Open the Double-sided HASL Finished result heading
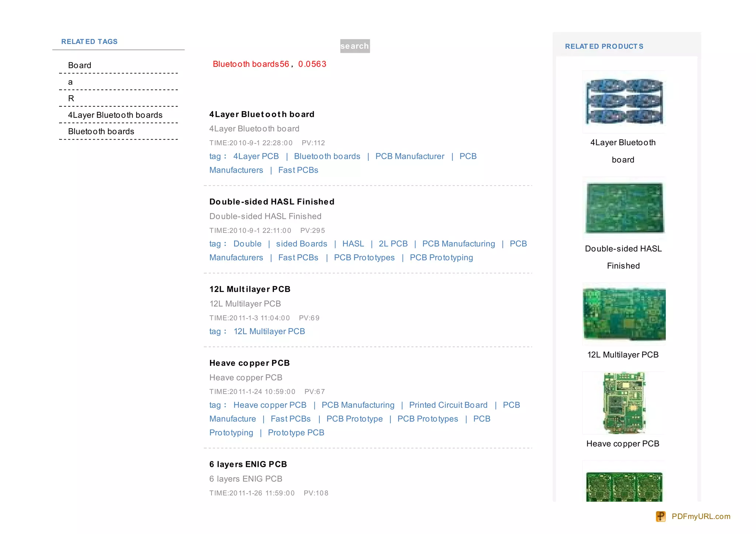 [x=272, y=202]
